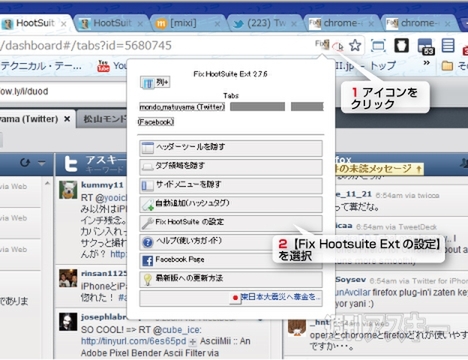Click the ヘッダーツール icon in popup
The image size is (468, 360).
point(147,148)
